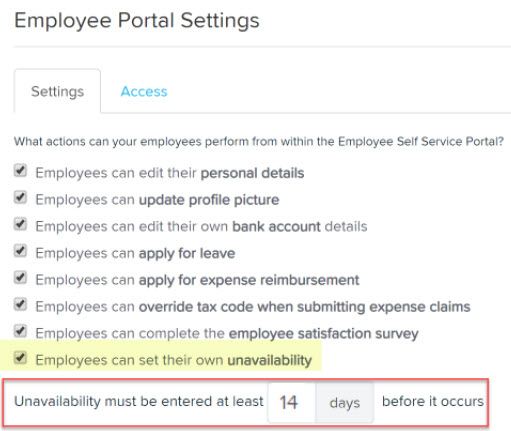
Task: Click the 'unavailability' highlighted label text
Action: 270,360
